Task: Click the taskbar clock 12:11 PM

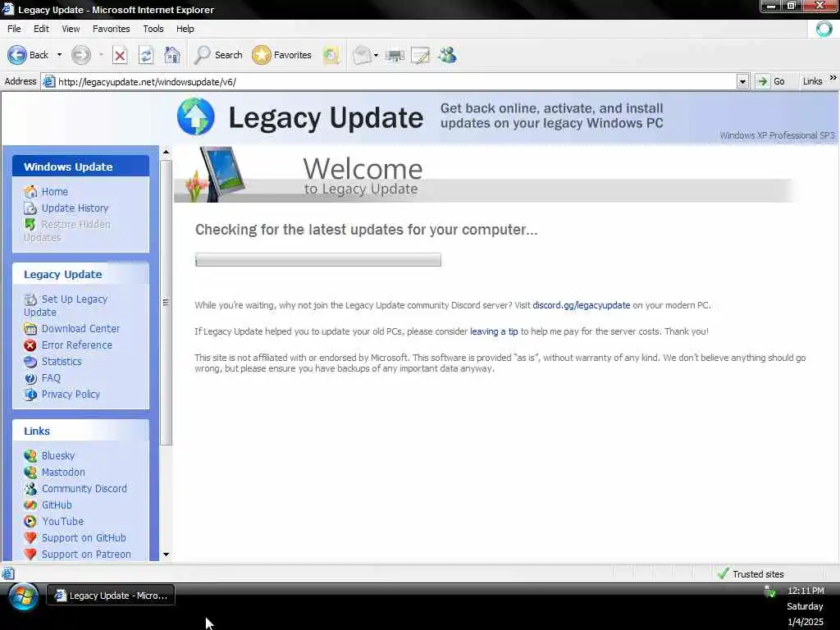Action: [x=806, y=591]
